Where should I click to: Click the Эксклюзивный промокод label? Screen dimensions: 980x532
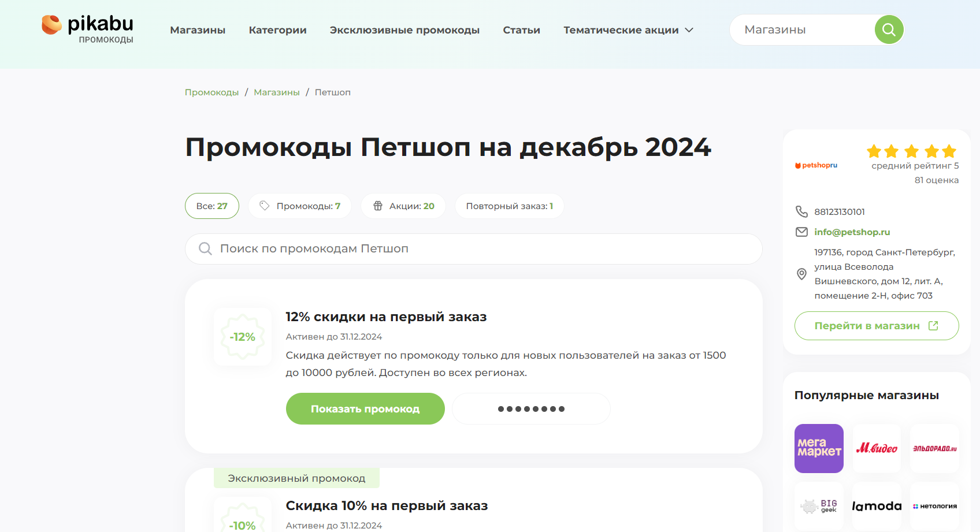296,478
